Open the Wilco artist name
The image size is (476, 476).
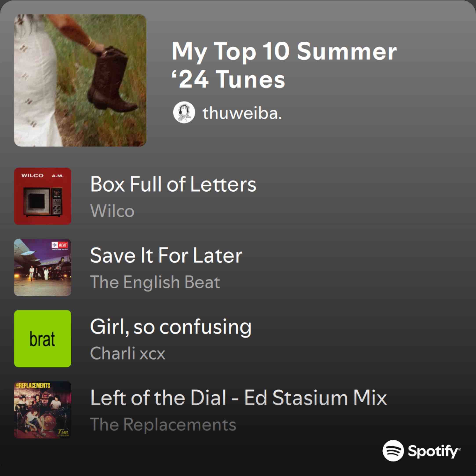click(x=112, y=211)
